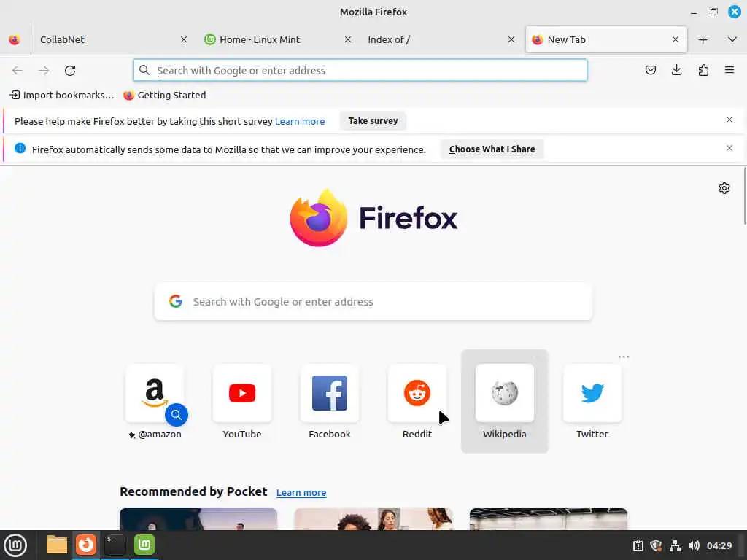Close the CollabNet tab

pyautogui.click(x=184, y=39)
